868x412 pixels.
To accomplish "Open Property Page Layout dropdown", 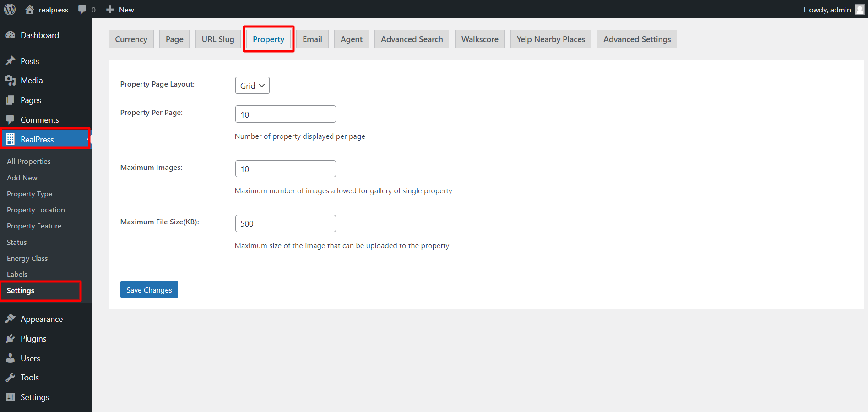I will [252, 86].
